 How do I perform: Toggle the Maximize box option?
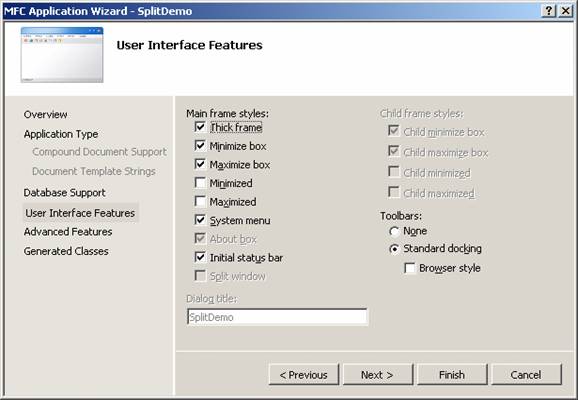200,164
